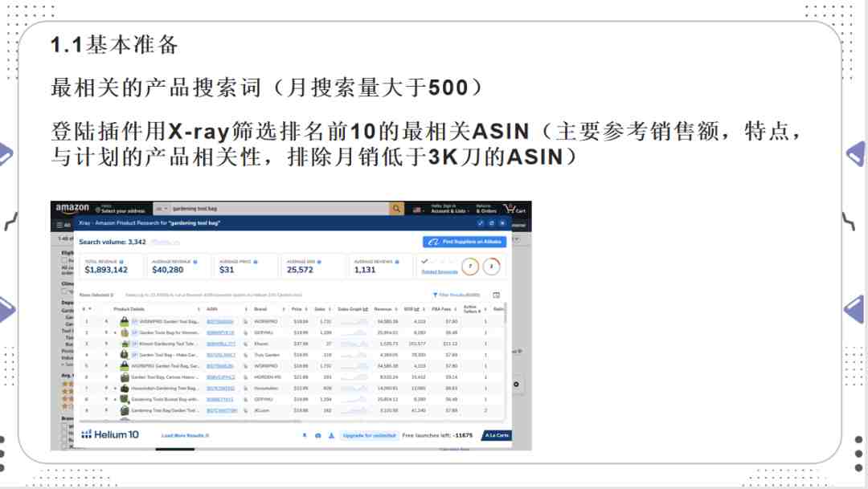The image size is (868, 489).
Task: Click info icon next to Average Reviews
Action: 397,262
